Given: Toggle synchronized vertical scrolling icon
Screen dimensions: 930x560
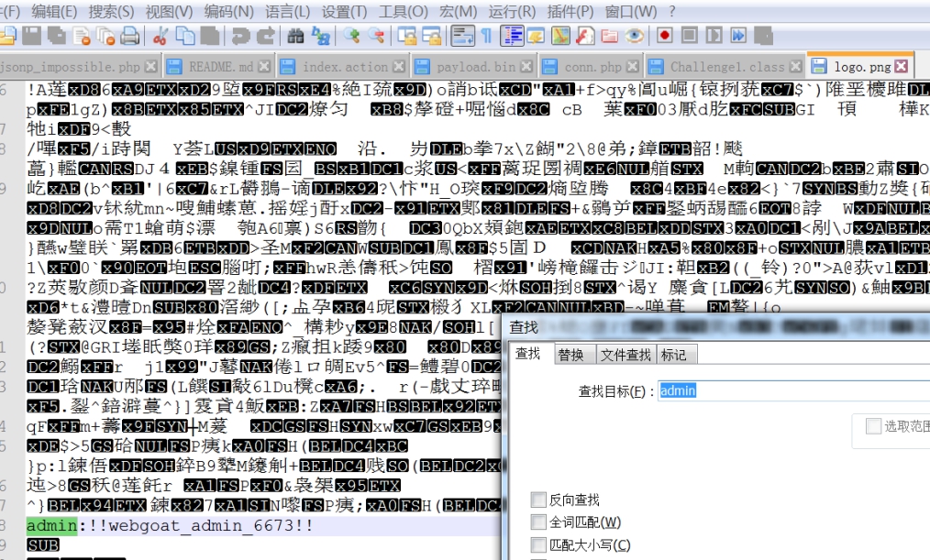Looking at the screenshot, I should tap(407, 36).
